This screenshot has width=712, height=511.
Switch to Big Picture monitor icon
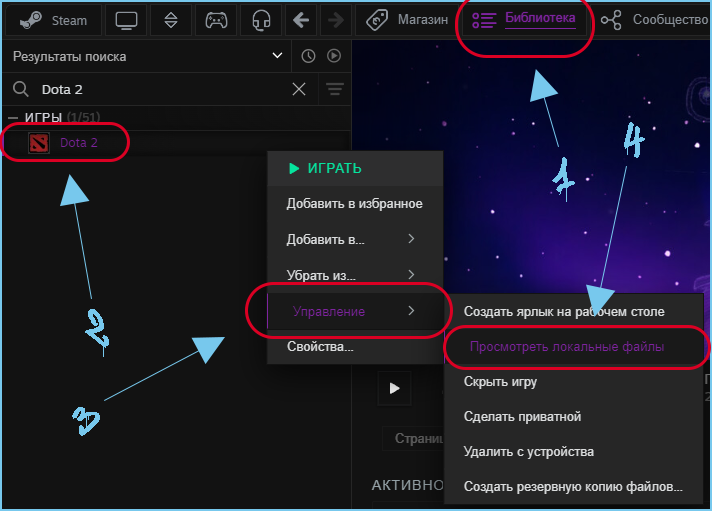click(126, 20)
